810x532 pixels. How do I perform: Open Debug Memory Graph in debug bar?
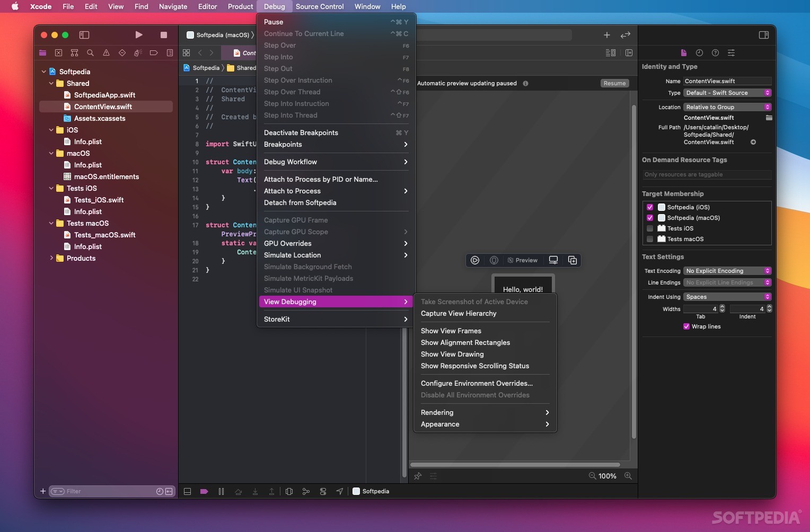(306, 491)
